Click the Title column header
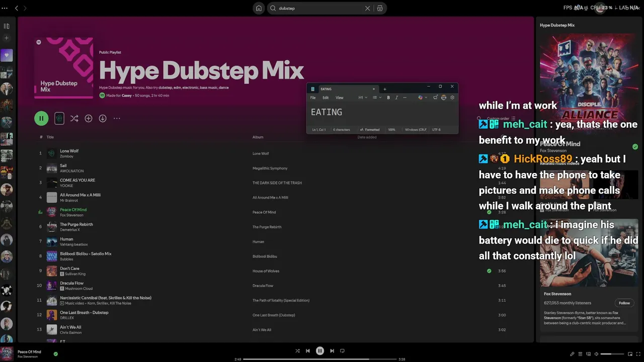644x362 pixels. point(50,137)
